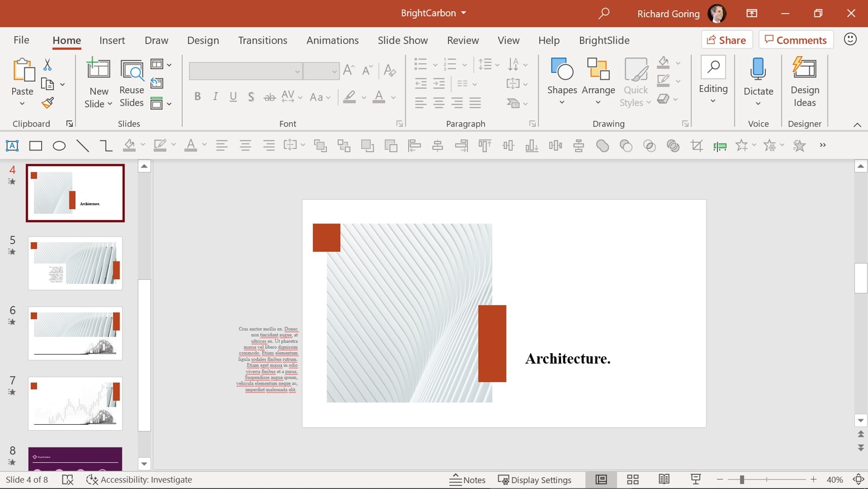Screen dimensions: 868x489
Task: Adjust the zoom slider handle
Action: pos(742,479)
